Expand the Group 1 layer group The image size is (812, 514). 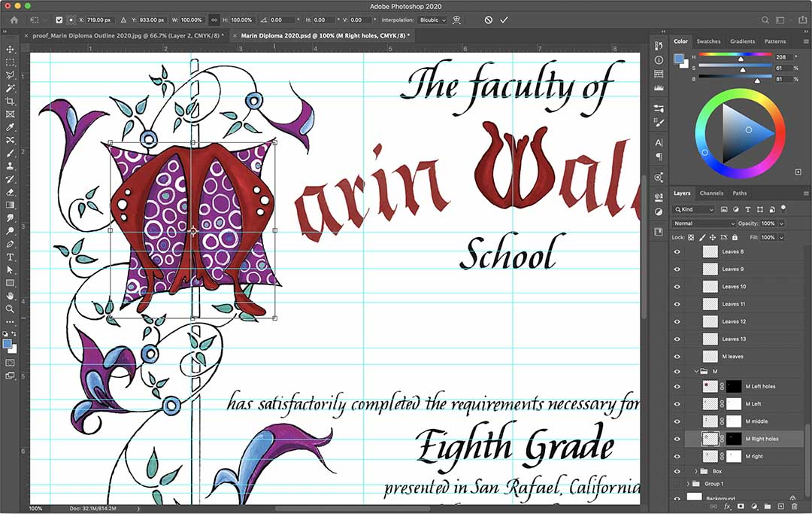point(688,484)
